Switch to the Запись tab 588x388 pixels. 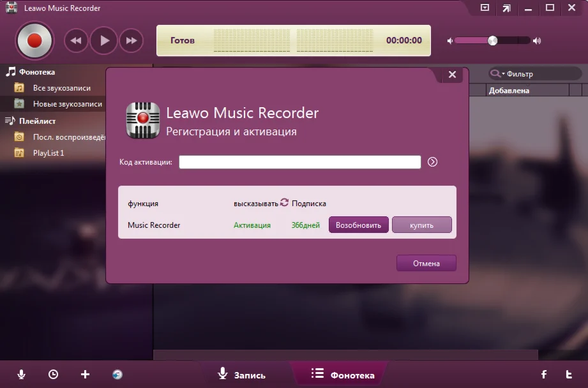point(242,375)
